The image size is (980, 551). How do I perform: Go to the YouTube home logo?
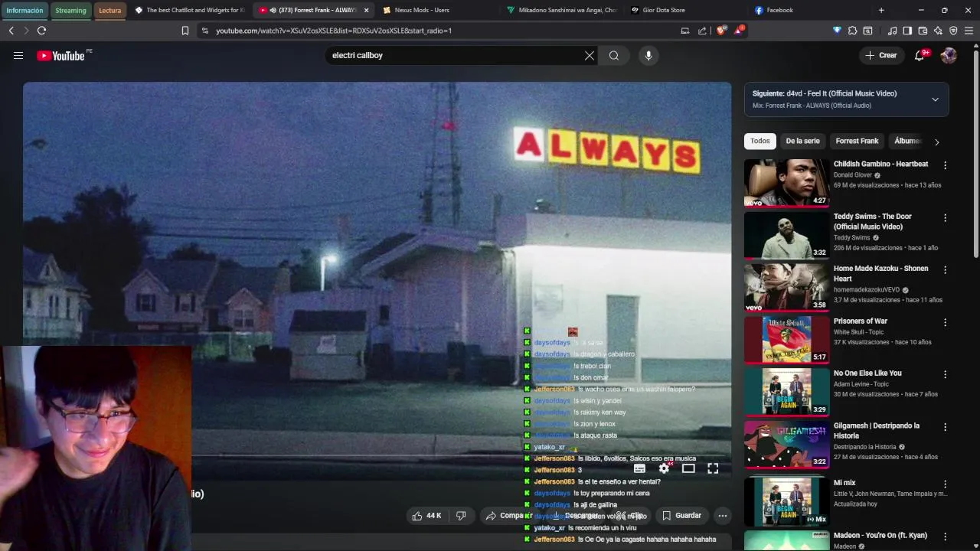60,56
